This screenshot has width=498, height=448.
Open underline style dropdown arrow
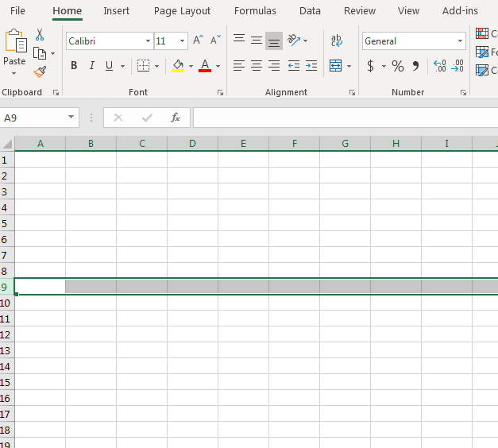(x=122, y=66)
